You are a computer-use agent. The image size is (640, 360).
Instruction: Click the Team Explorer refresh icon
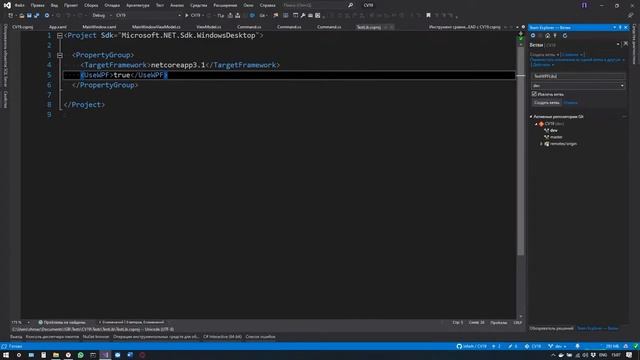coord(565,36)
